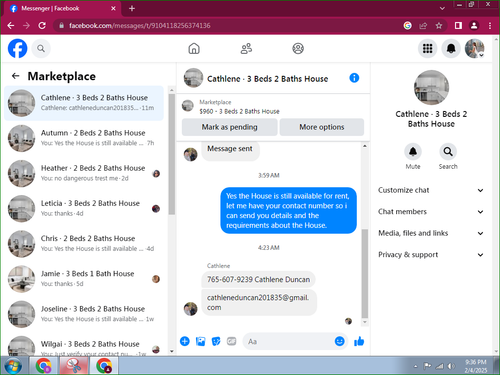Open the Chrome profile icon
Screen dimensions: 500x375
tap(474, 26)
